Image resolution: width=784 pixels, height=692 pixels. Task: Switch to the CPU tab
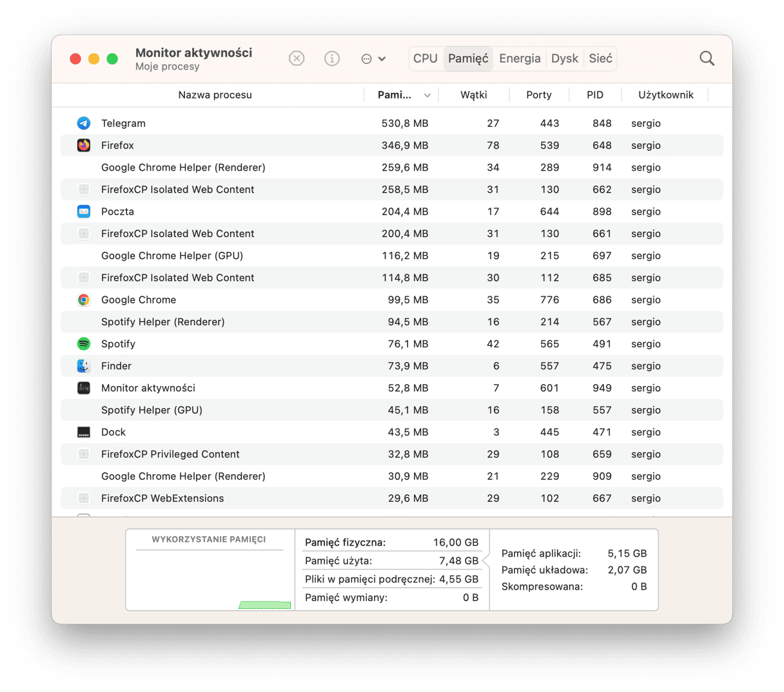click(x=426, y=59)
